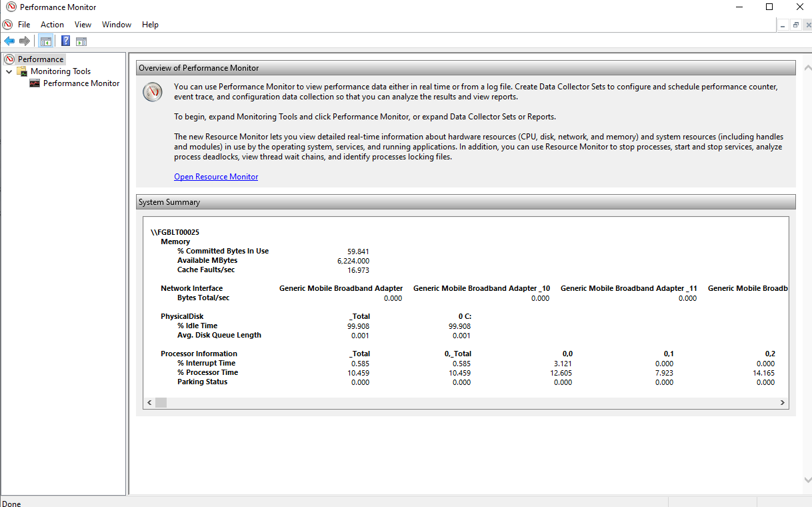This screenshot has height=507, width=812.
Task: Click the Parking Status counter label
Action: tap(202, 382)
